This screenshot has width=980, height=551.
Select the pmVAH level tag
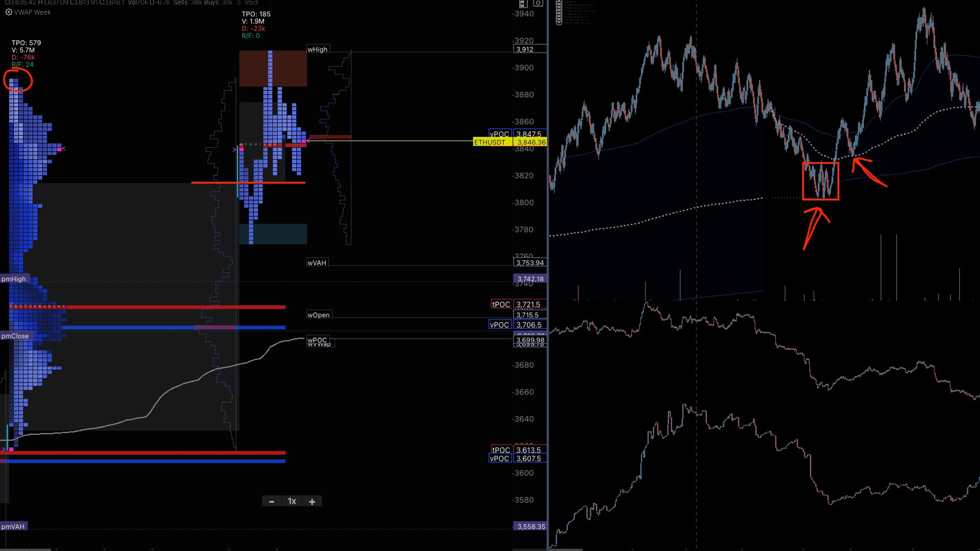[13, 526]
